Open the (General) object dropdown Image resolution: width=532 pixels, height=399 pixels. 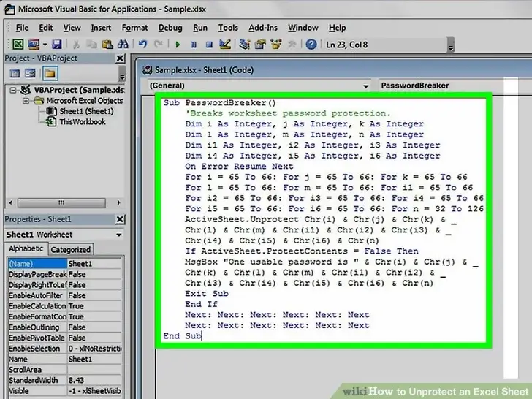tap(365, 86)
